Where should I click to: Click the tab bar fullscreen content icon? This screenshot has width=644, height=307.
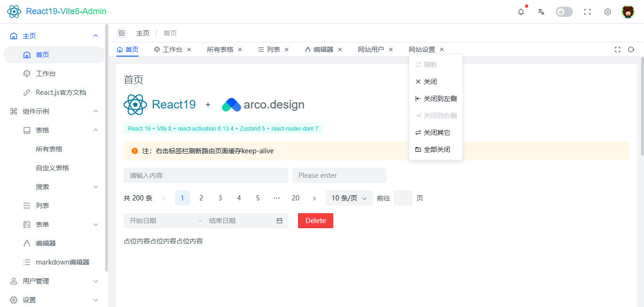pyautogui.click(x=618, y=50)
